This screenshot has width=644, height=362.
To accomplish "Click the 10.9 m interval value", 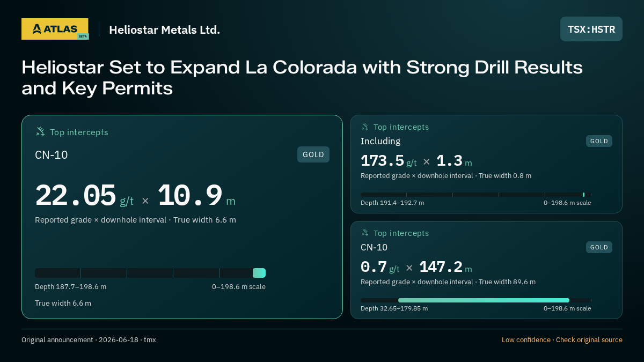I will 196,195.
